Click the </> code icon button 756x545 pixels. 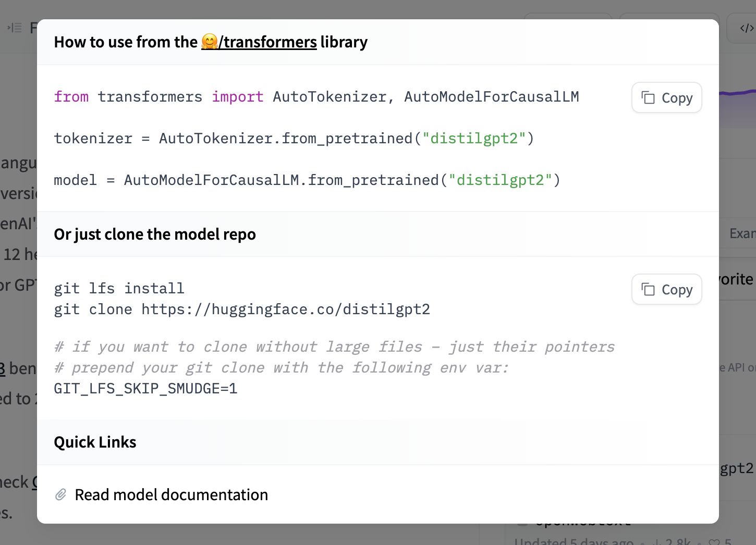click(x=746, y=28)
